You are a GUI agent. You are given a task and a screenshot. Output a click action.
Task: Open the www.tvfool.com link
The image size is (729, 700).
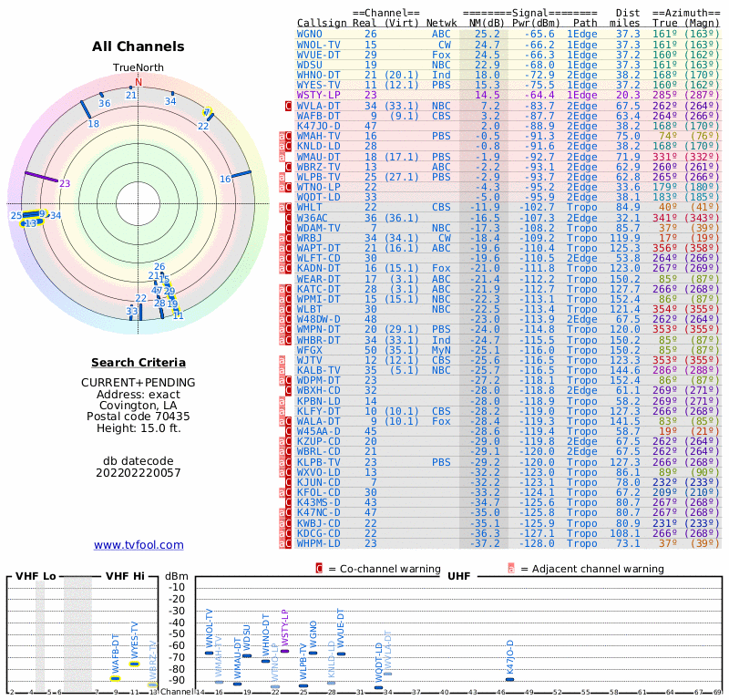(x=139, y=545)
